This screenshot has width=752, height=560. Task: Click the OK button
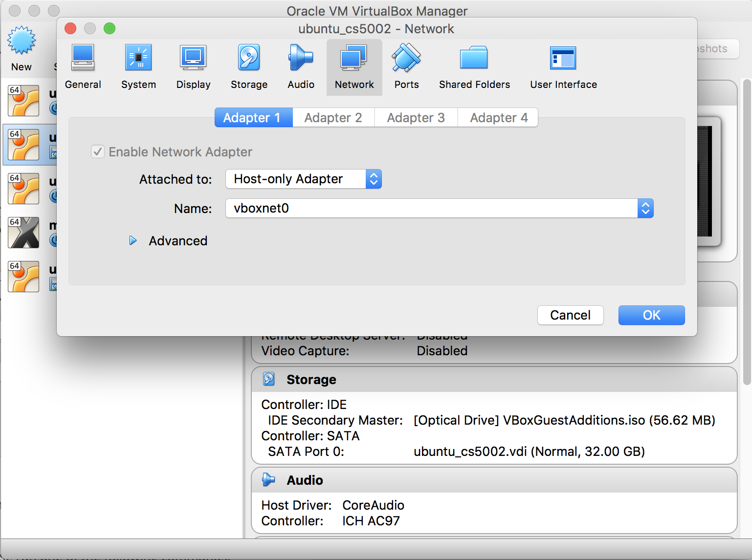point(651,315)
